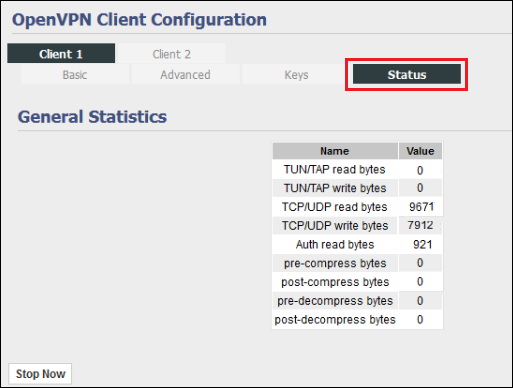This screenshot has height=388, width=513.
Task: Click the 0 value for post-decompress bytes
Action: (420, 320)
